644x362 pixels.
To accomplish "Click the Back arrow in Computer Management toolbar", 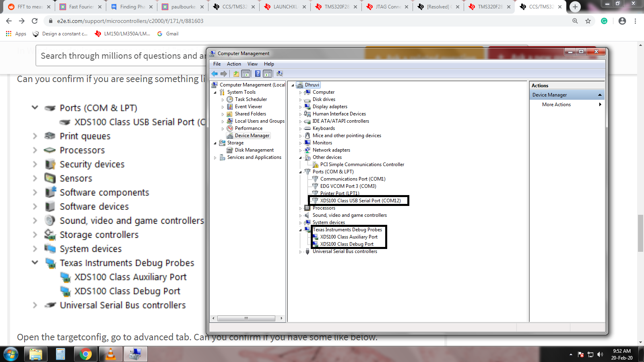I will 215,74.
